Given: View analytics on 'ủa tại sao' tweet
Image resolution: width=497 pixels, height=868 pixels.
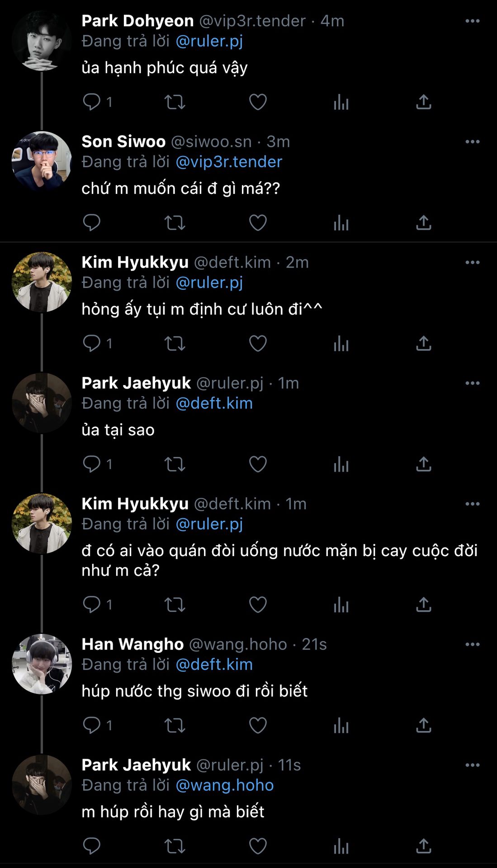Looking at the screenshot, I should 341,464.
